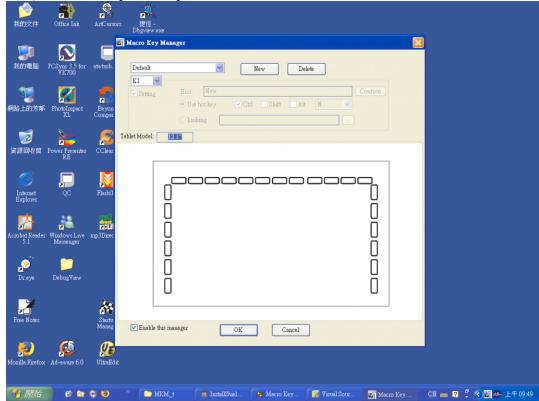
Task: Toggle the Alt modifier checkbox
Action: click(x=293, y=104)
